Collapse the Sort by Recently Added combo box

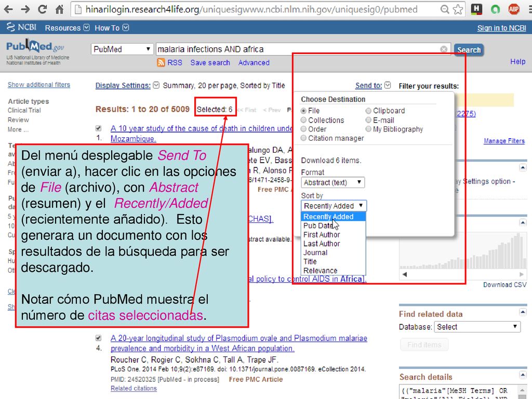(334, 206)
